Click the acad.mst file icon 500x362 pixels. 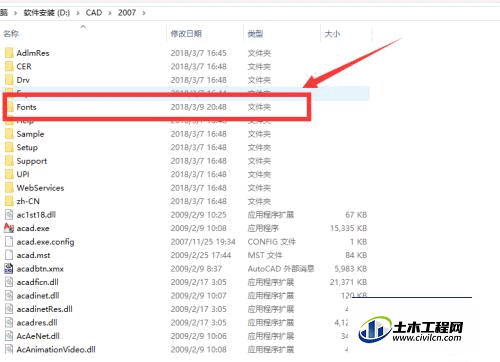pyautogui.click(x=9, y=255)
